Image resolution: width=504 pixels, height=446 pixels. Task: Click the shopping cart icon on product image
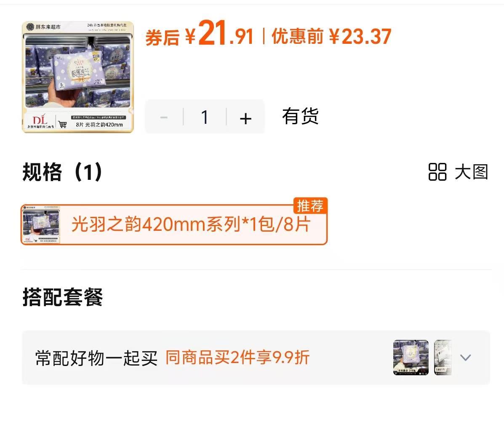pos(63,124)
